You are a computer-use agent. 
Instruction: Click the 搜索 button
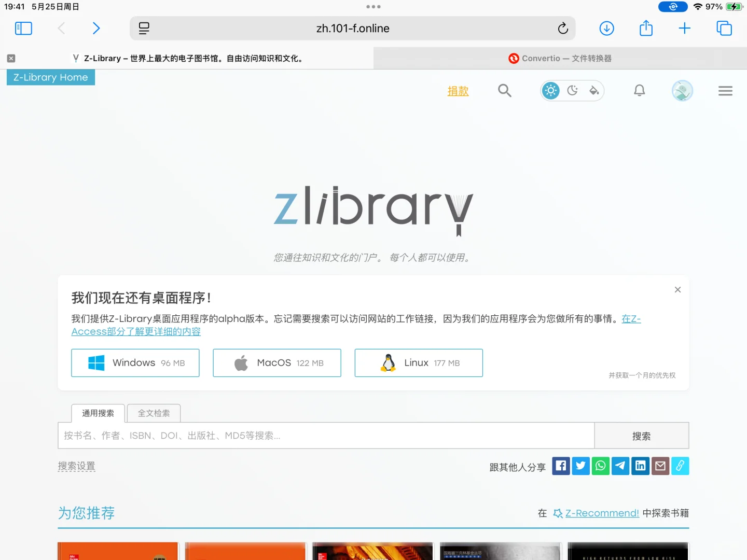642,436
